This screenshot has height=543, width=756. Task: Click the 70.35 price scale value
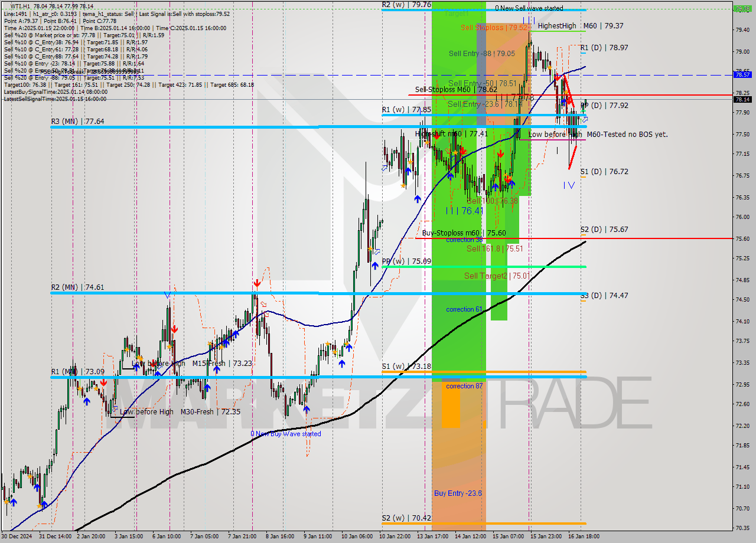point(742,528)
